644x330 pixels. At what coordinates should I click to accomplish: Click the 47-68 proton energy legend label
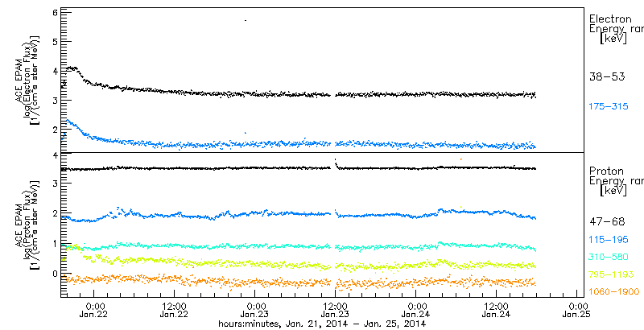607,222
